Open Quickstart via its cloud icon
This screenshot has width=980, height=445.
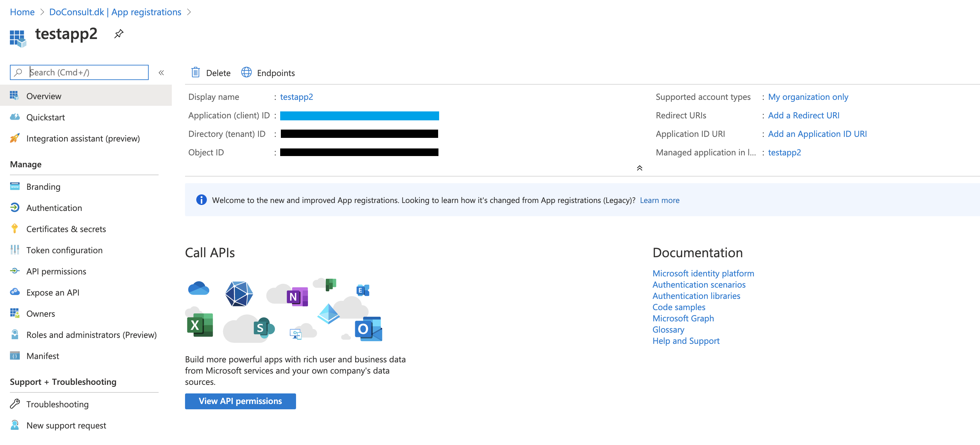pos(15,117)
